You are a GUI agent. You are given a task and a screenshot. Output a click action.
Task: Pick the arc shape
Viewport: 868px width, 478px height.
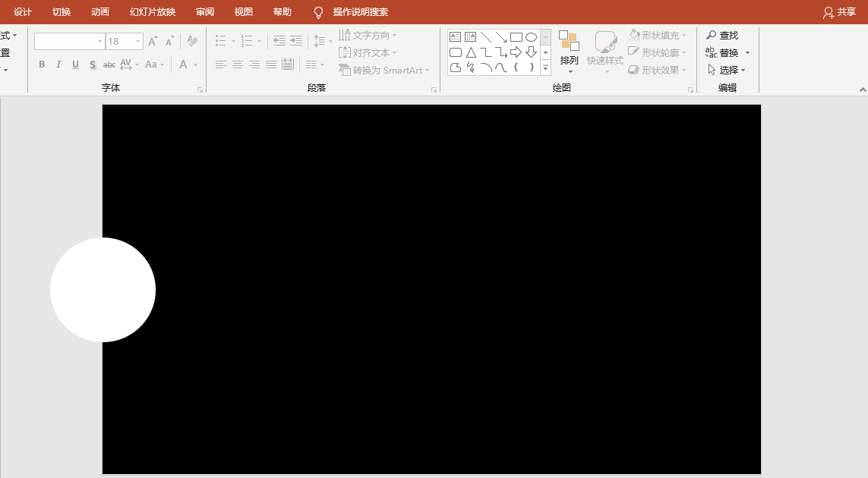[486, 68]
